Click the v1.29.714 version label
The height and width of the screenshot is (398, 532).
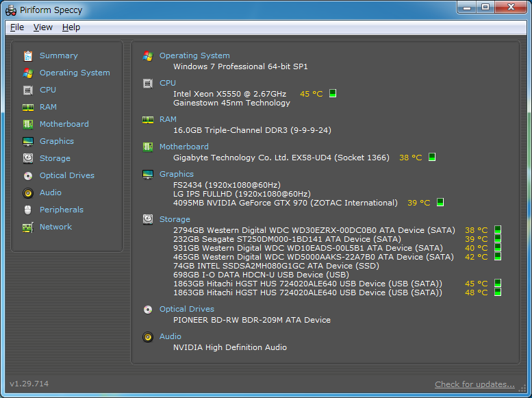tap(29, 384)
